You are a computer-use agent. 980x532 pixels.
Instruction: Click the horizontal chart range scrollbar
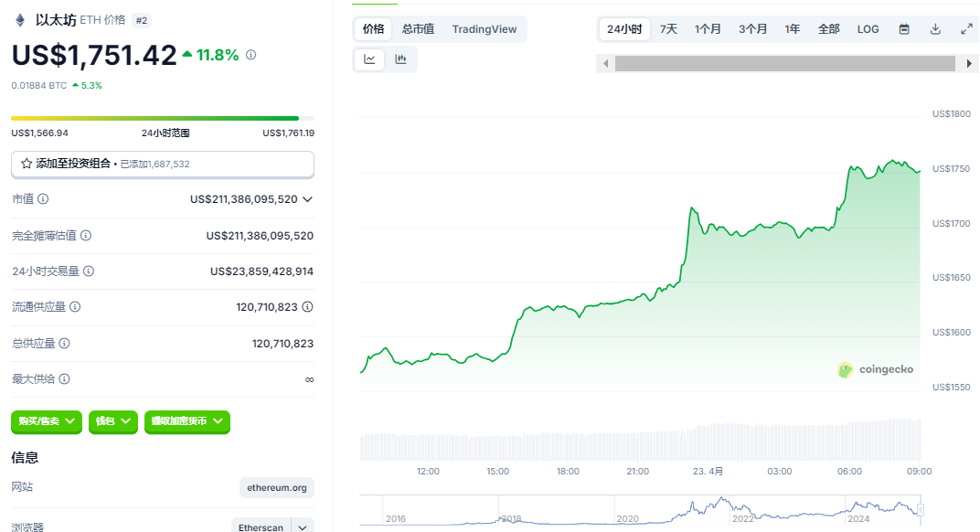click(786, 64)
